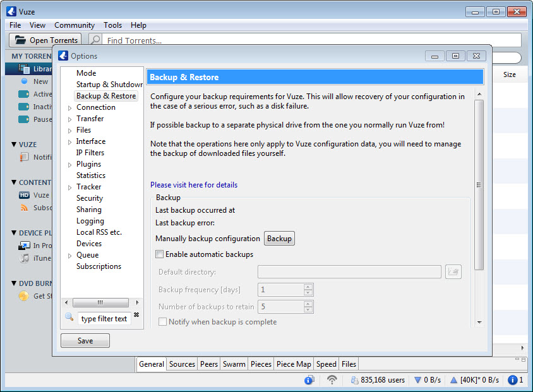533x392 pixels.
Task: Click the upload speed arrow icon
Action: [453, 380]
